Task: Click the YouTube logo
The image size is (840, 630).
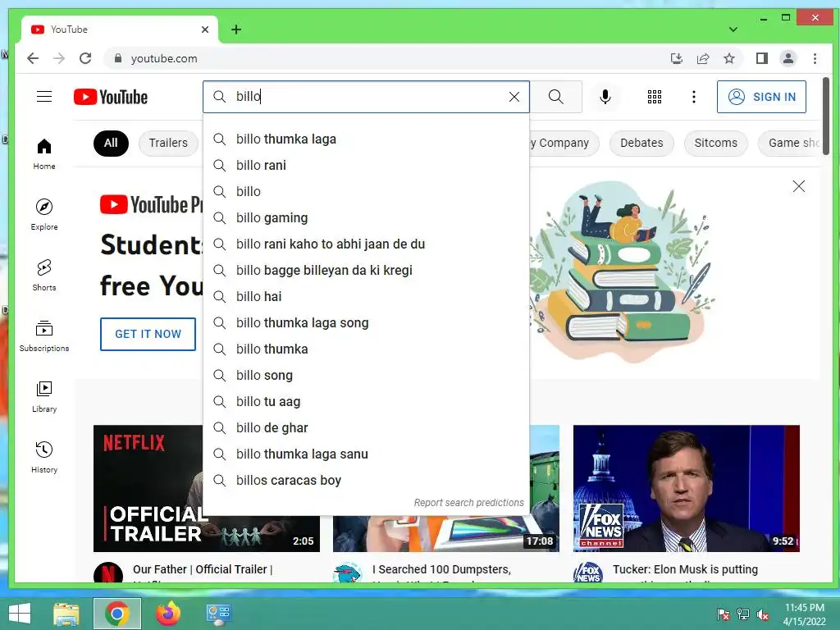Action: (x=111, y=97)
